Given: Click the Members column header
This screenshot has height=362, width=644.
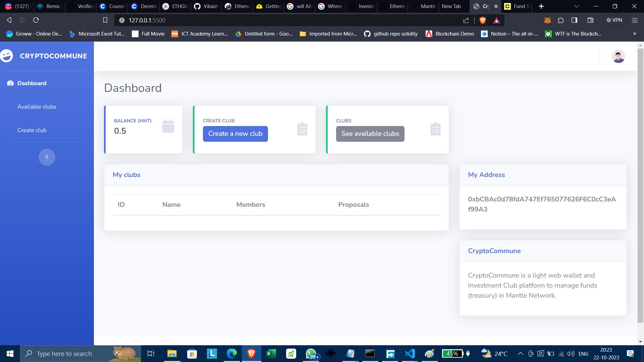Looking at the screenshot, I should point(251,204).
